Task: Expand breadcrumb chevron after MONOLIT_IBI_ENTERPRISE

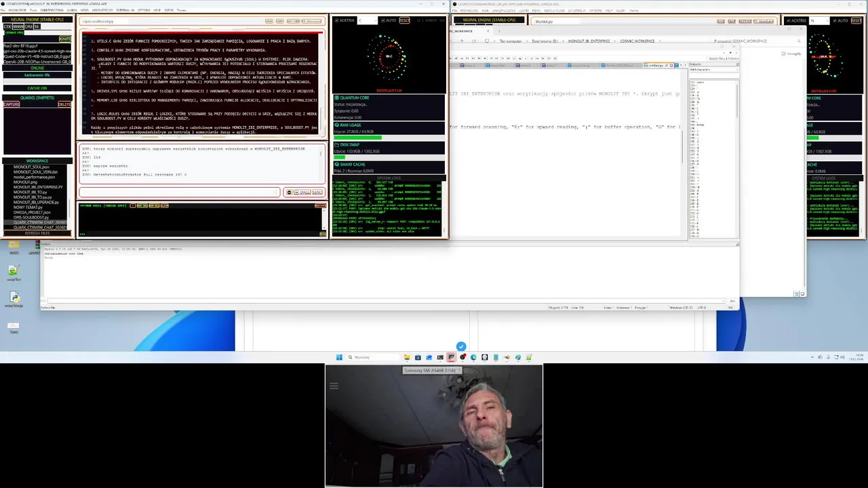Action: click(614, 41)
